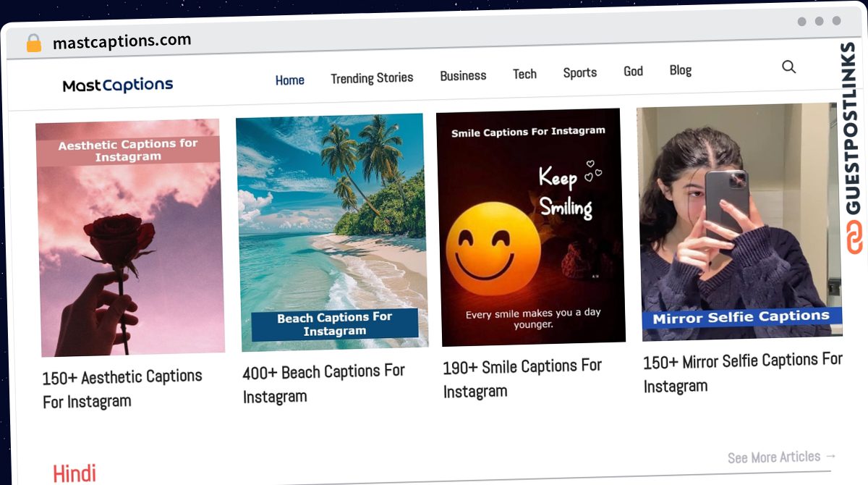Open the Beach Captions thumbnail image

(331, 232)
